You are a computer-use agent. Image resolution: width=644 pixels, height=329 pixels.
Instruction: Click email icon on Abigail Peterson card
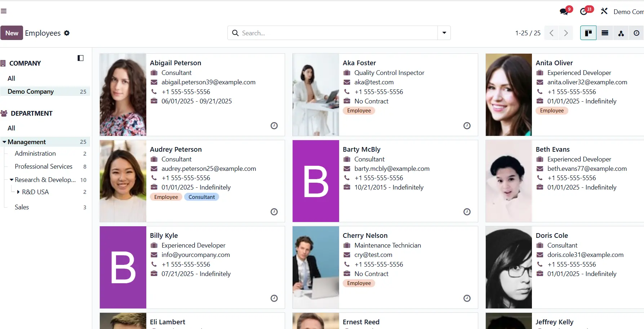pyautogui.click(x=154, y=82)
